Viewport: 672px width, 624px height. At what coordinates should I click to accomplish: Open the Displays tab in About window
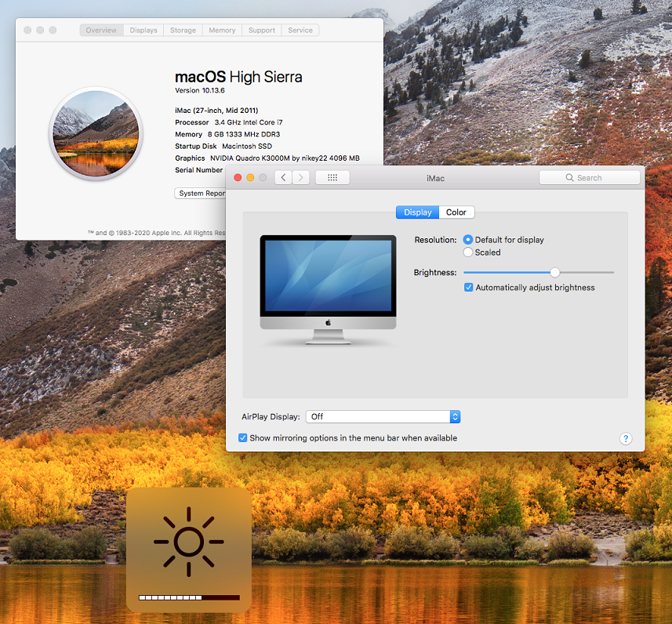[x=143, y=30]
